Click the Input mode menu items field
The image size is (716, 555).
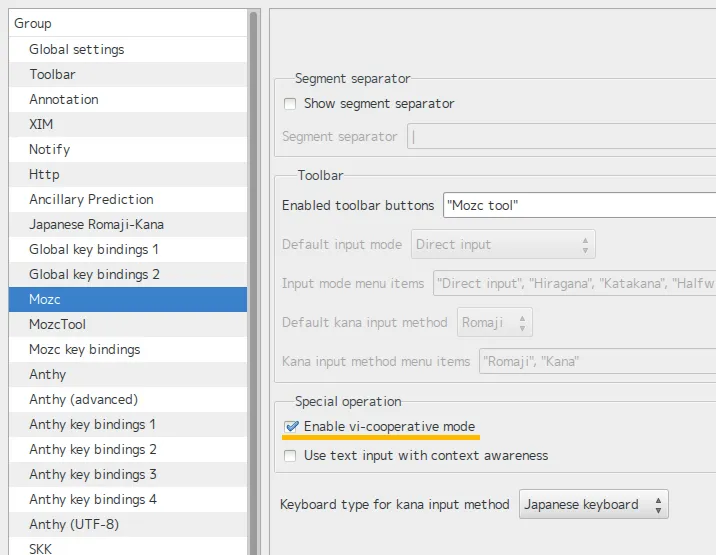point(574,284)
